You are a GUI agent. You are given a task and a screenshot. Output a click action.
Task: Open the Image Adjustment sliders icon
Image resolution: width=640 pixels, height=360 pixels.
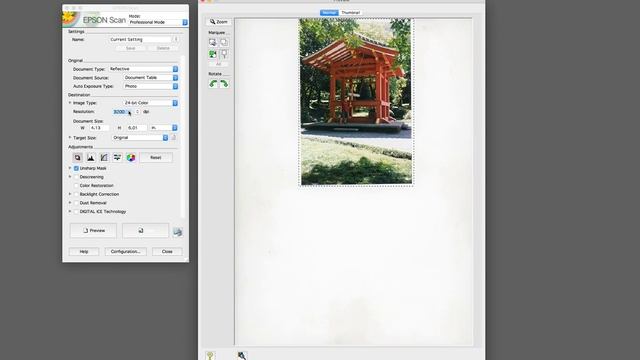click(x=117, y=158)
